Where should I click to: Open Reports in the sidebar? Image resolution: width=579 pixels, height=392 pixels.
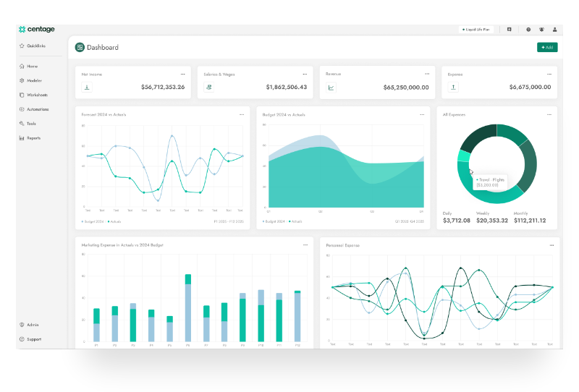(30, 138)
